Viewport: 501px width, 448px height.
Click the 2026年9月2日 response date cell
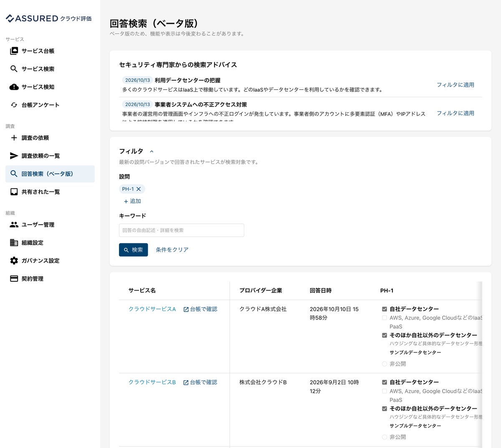pyautogui.click(x=334, y=387)
